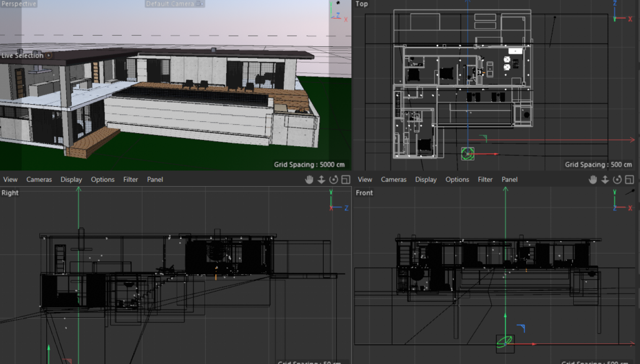Maximize the Front viewport with its toggle icon
Image resolution: width=640 pixels, height=364 pixels.
pyautogui.click(x=631, y=180)
